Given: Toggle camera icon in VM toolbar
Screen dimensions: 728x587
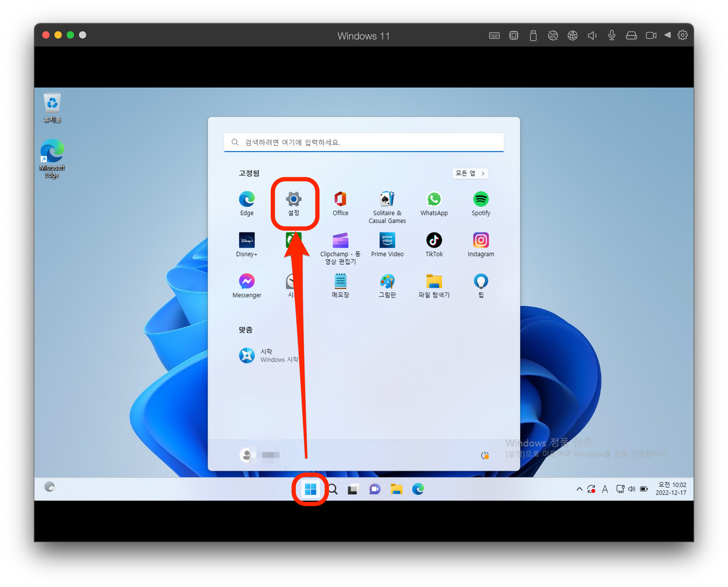Looking at the screenshot, I should [651, 36].
